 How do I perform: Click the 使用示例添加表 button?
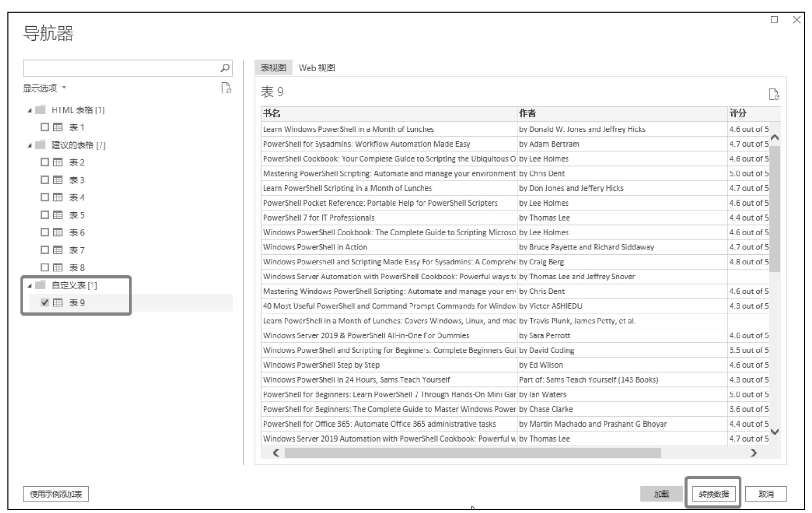[x=56, y=494]
